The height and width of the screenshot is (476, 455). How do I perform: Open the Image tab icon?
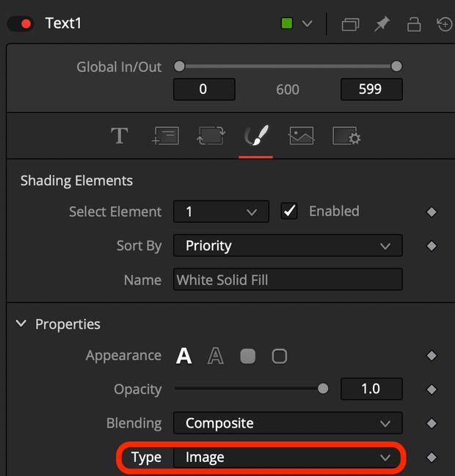301,136
